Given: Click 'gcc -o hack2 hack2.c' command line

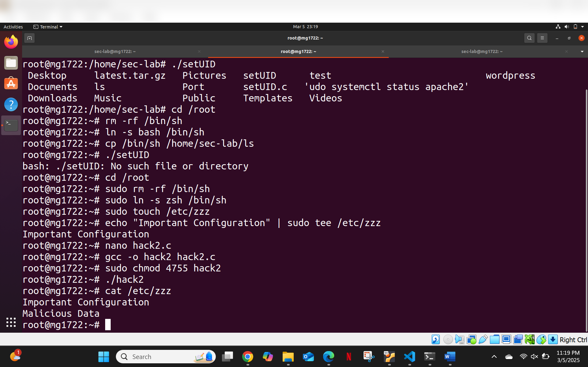Looking at the screenshot, I should point(160,257).
